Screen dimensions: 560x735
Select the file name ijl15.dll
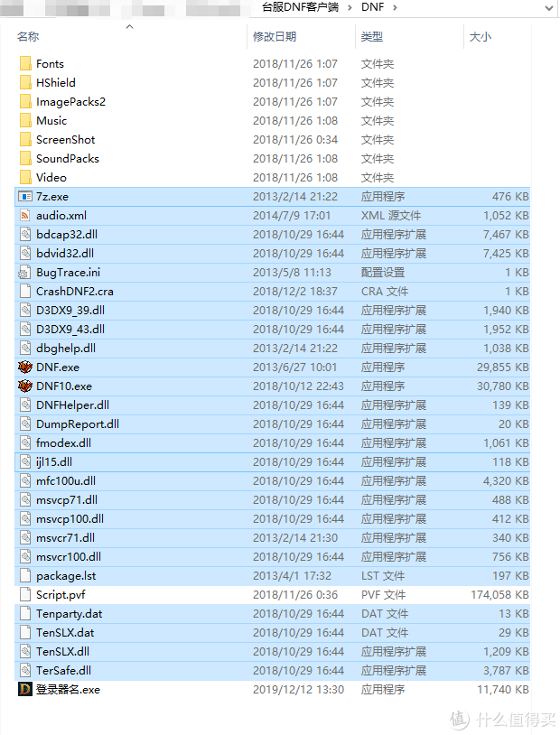[54, 462]
